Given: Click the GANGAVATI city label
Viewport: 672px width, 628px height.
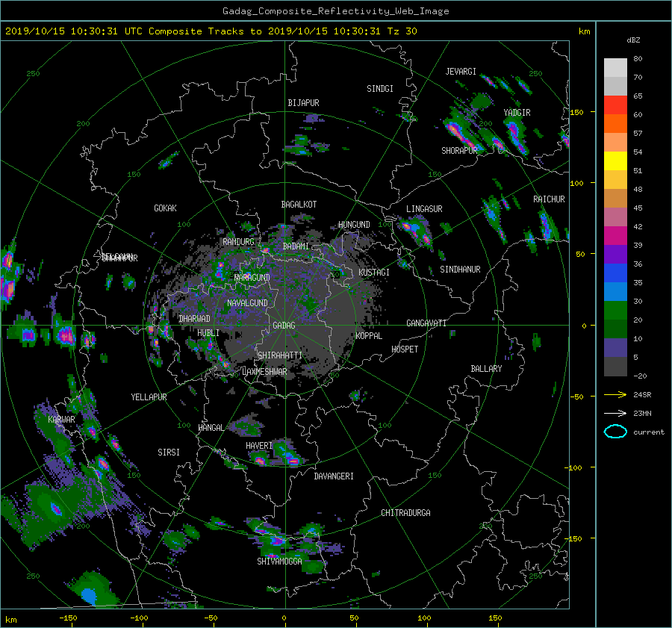Looking at the screenshot, I should pyautogui.click(x=426, y=323).
